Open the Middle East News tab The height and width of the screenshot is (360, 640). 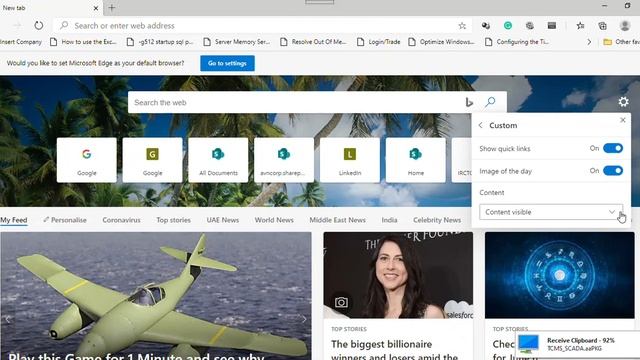coord(337,220)
